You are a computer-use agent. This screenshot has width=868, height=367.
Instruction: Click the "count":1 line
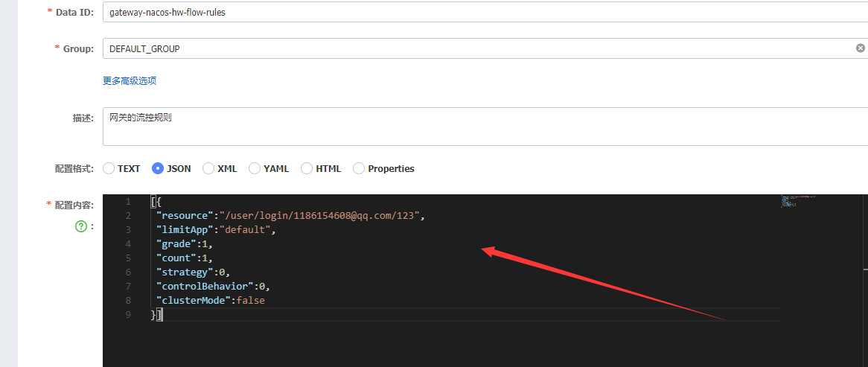[x=184, y=258]
